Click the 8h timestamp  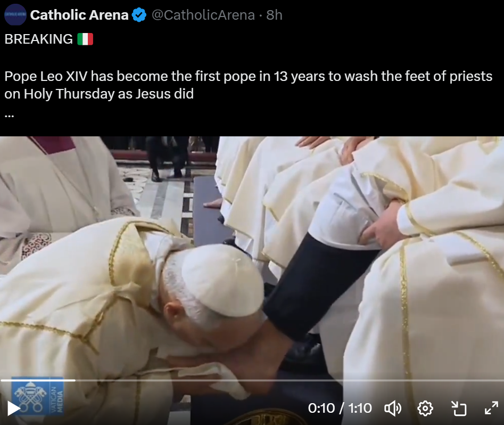(x=274, y=15)
